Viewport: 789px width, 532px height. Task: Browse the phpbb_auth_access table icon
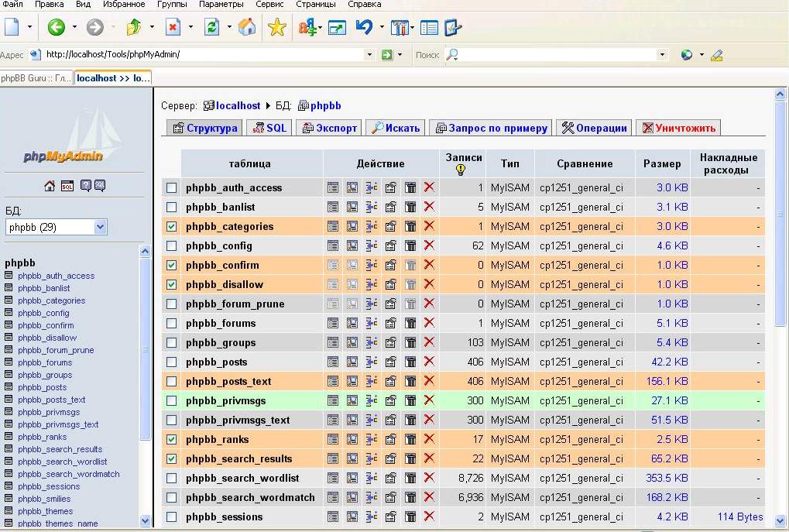pos(333,187)
